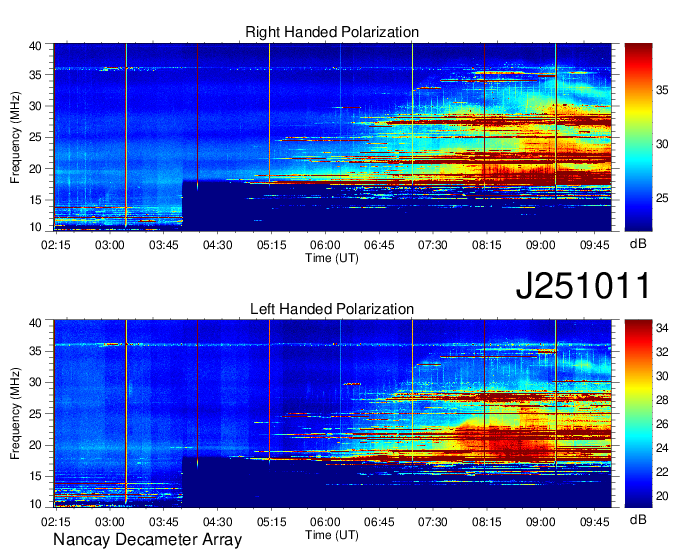
Task: Click the right-handed polarization color scale bar
Action: (638, 137)
